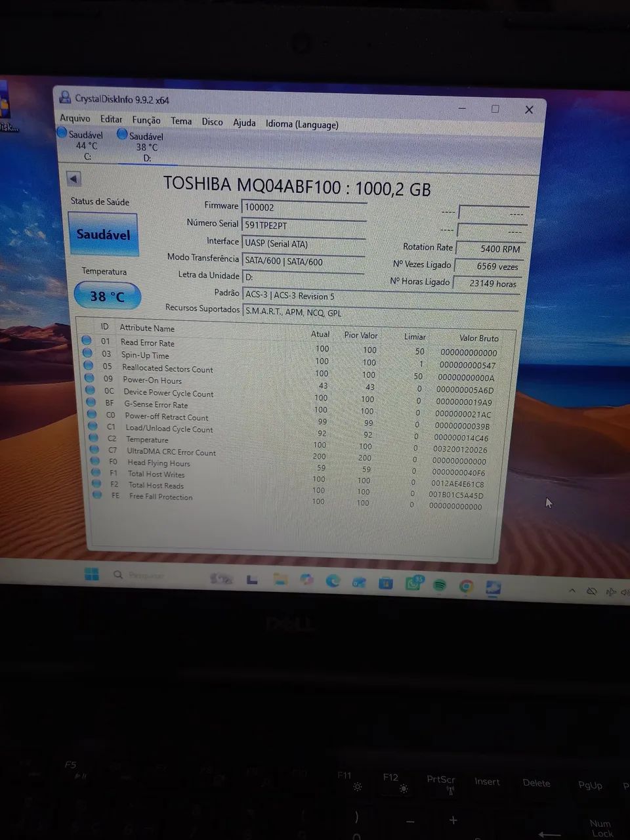
Task: Select the Read Error Rate row
Action: (290, 346)
